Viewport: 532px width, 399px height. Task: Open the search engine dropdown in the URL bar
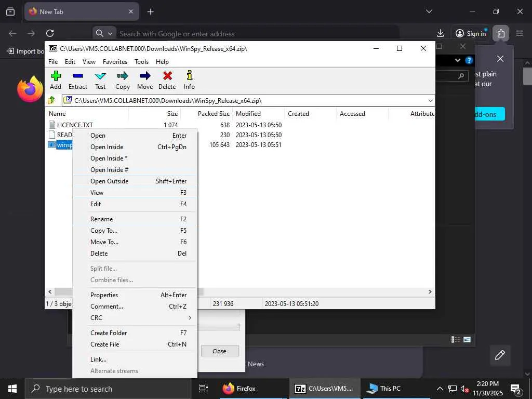(110, 34)
